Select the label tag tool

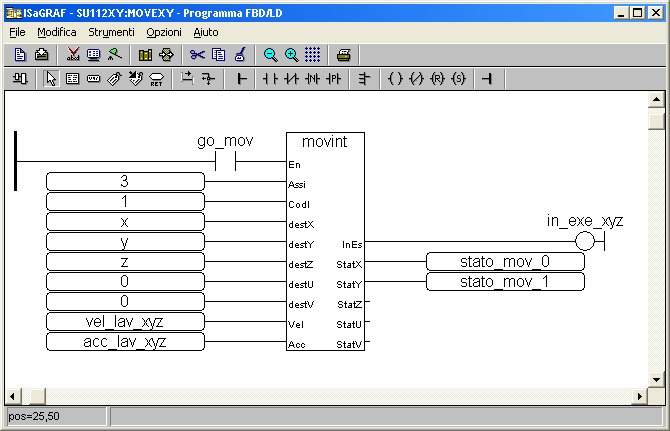tap(115, 79)
